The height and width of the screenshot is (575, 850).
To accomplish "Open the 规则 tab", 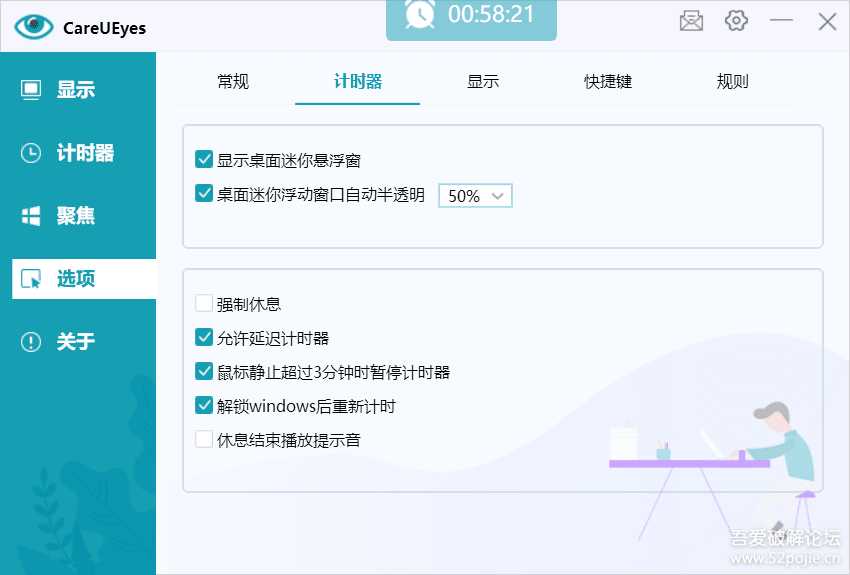I will point(733,82).
